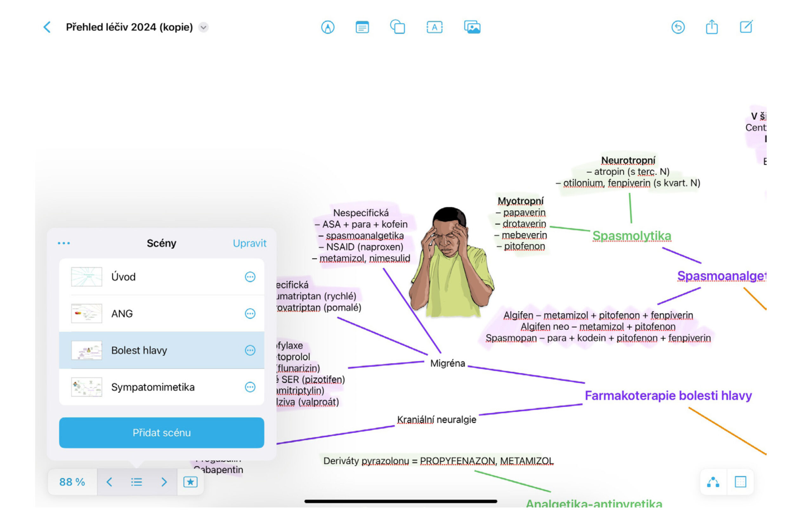Select the pen drawing tool icon
The height and width of the screenshot is (531, 812).
pyautogui.click(x=328, y=27)
